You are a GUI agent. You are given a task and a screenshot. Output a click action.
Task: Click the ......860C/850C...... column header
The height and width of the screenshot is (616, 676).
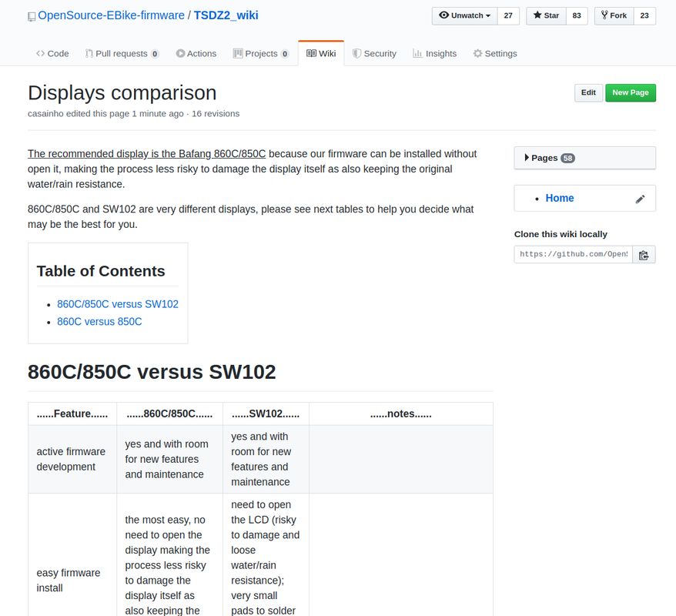tap(169, 413)
